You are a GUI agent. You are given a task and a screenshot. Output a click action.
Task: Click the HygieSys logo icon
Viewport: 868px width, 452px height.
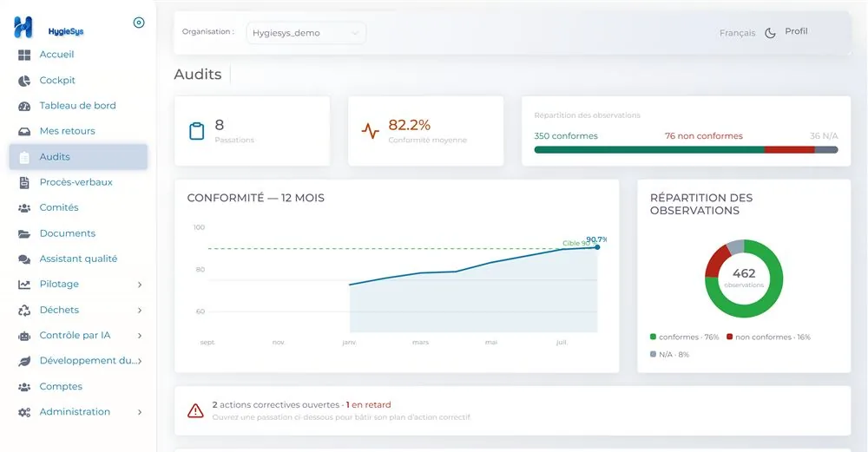[23, 27]
